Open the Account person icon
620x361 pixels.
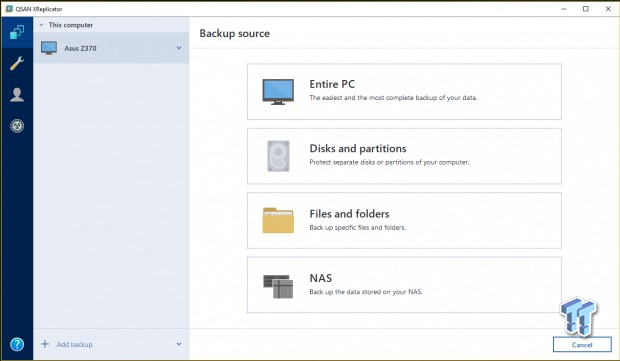click(x=17, y=95)
